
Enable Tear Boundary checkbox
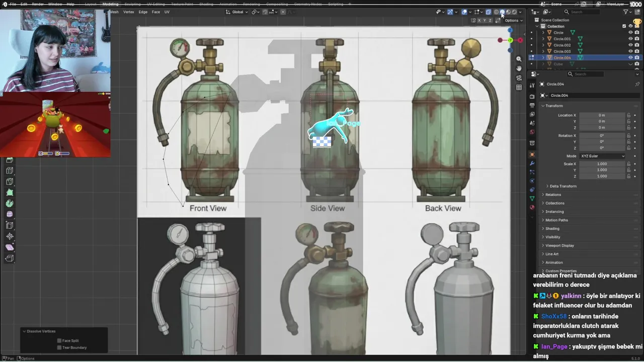pos(59,347)
